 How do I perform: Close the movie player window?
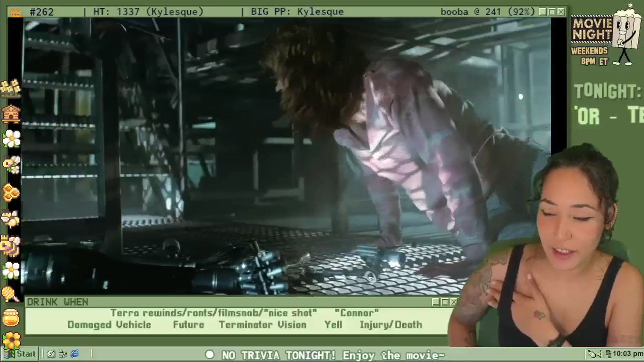(x=561, y=12)
